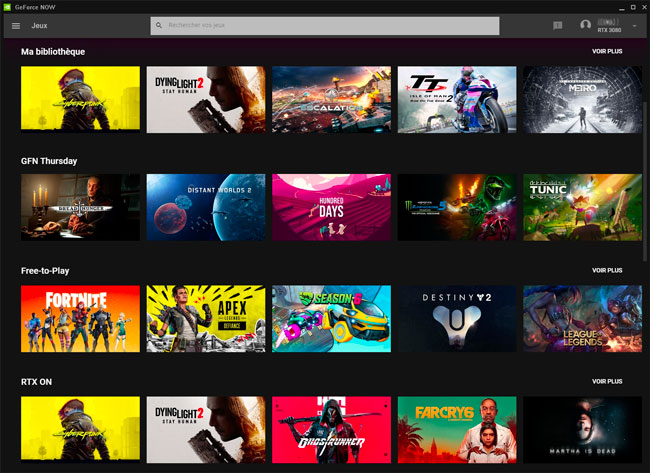Select the Ghostrunner game tile

coord(331,428)
